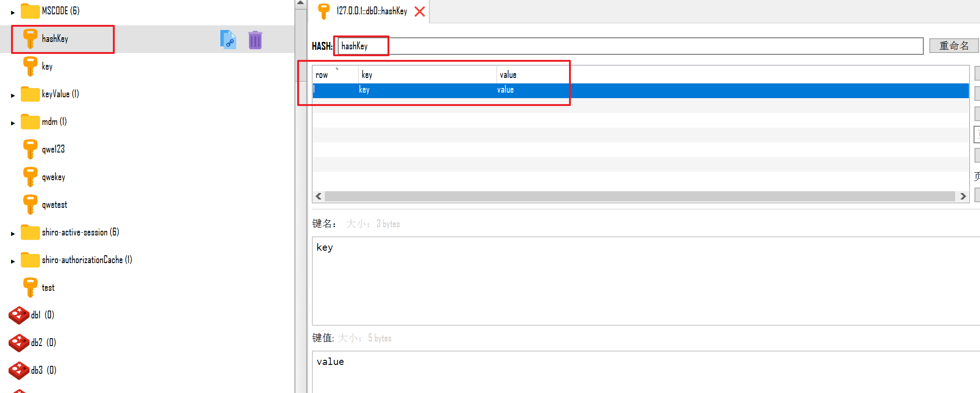Image resolution: width=980 pixels, height=393 pixels.
Task: Click the shiro-active-session folder icon
Action: pos(30,232)
